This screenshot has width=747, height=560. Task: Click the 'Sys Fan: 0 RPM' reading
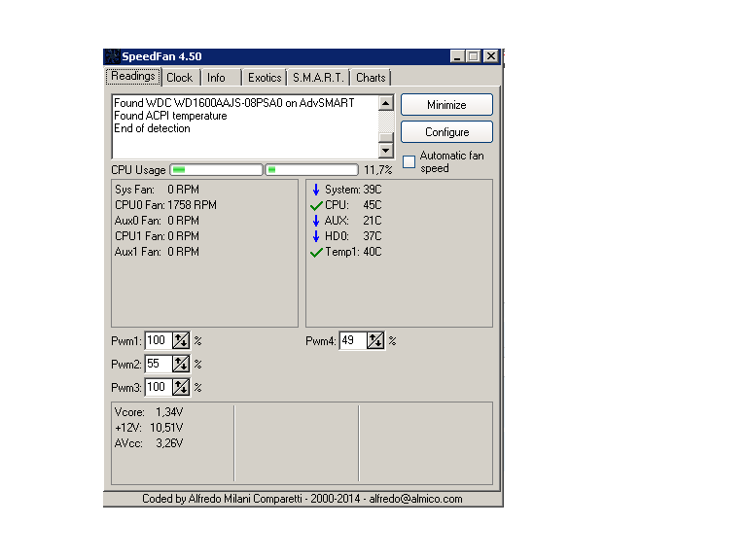pos(157,190)
